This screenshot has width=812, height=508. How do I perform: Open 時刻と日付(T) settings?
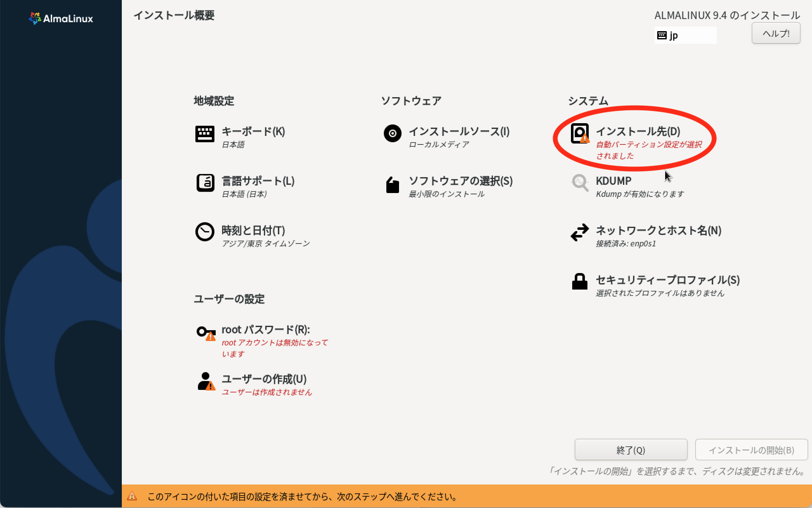(x=253, y=231)
